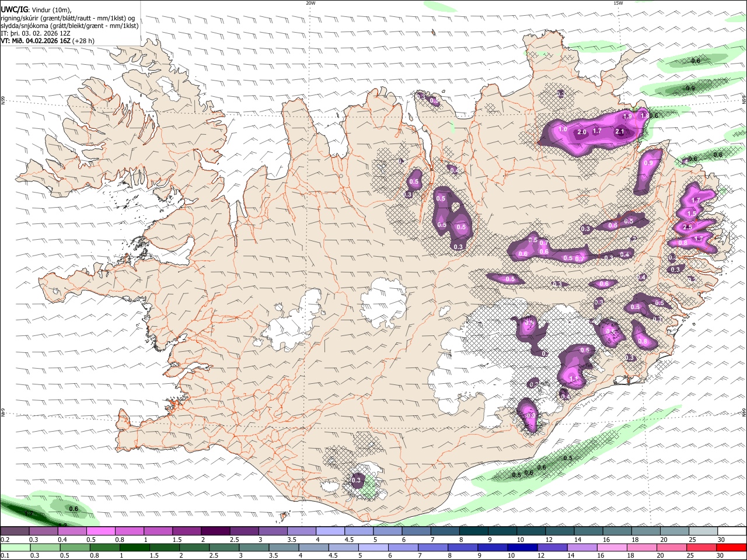Screen dimensions: 747x560
Task: Click the '15W' longitude label
Action: 618,3
